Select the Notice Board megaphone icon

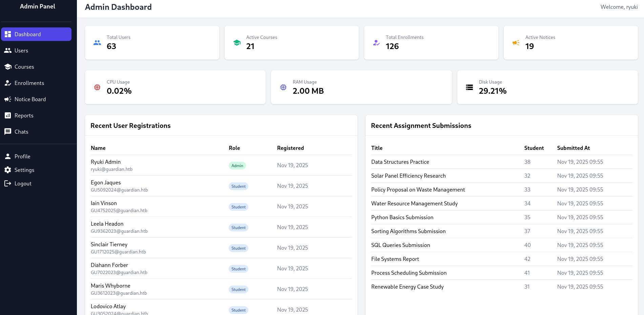click(8, 99)
